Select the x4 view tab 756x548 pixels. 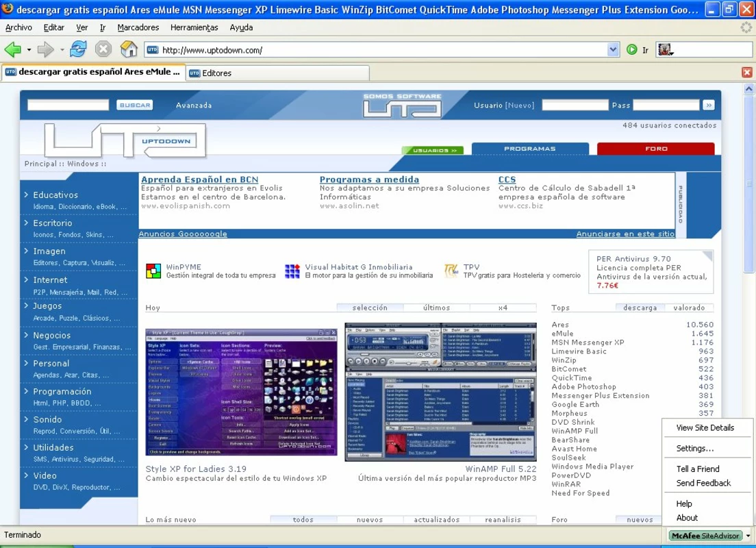(x=503, y=308)
